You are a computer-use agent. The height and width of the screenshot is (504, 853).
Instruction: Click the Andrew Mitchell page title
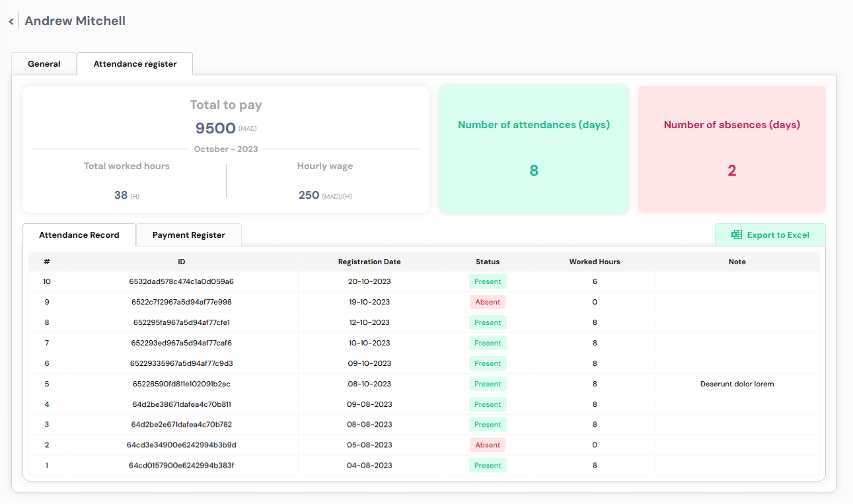tap(75, 21)
